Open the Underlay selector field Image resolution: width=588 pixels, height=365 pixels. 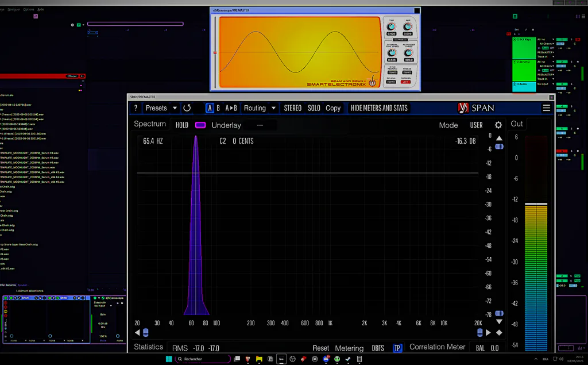(x=260, y=125)
